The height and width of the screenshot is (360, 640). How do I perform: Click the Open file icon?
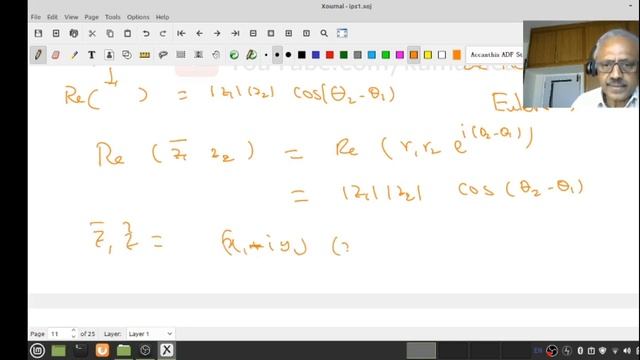(x=74, y=33)
